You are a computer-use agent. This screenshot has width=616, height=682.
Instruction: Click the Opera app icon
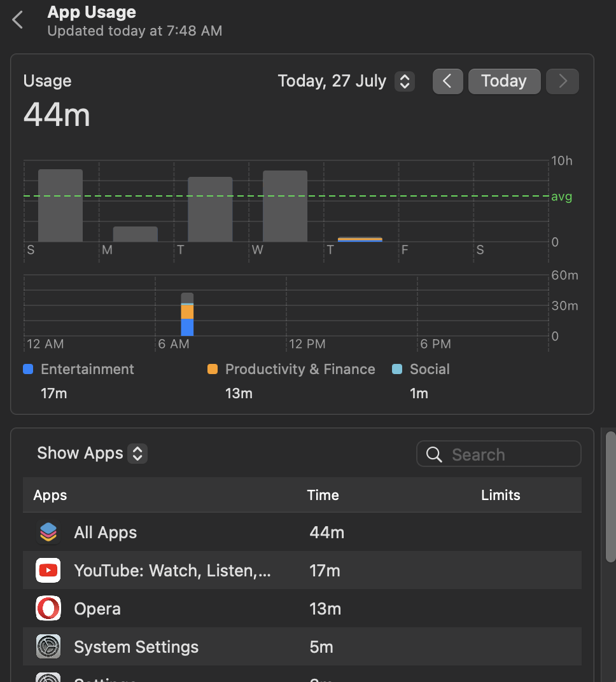pyautogui.click(x=48, y=608)
